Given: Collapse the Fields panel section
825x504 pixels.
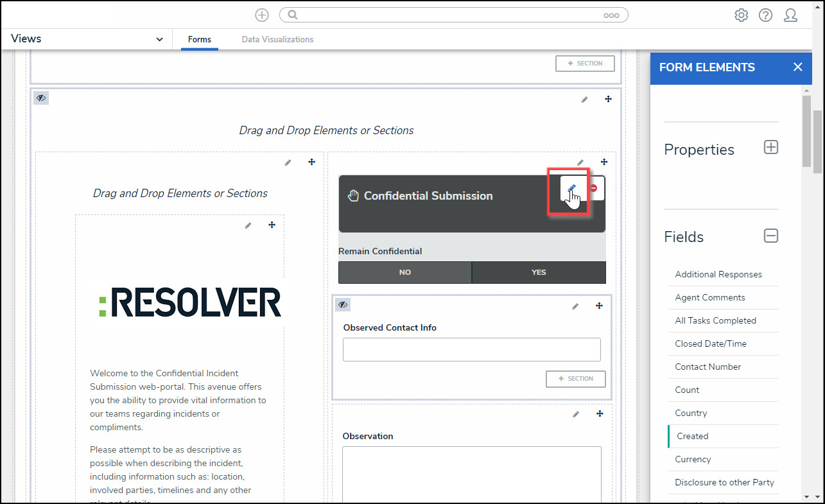Looking at the screenshot, I should pyautogui.click(x=770, y=236).
